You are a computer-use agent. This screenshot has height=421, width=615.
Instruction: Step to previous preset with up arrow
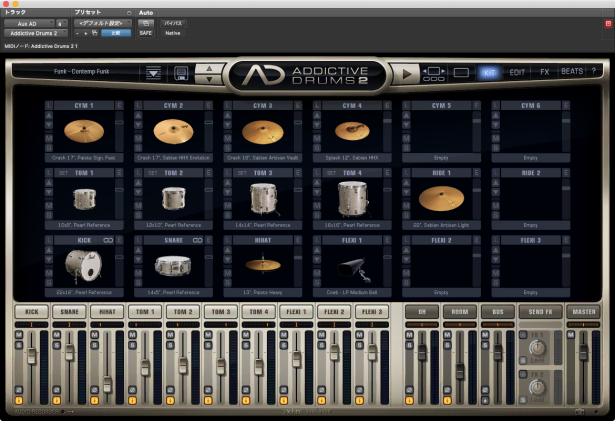click(209, 69)
